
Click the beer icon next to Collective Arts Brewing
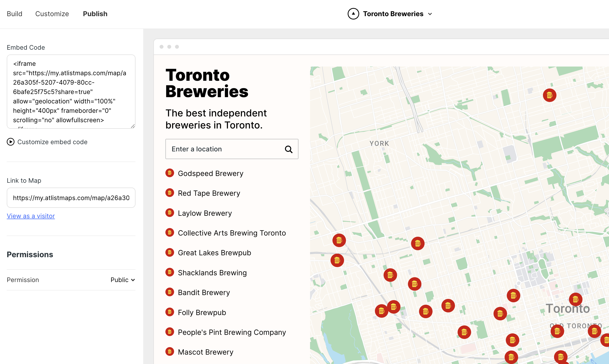[x=170, y=233]
